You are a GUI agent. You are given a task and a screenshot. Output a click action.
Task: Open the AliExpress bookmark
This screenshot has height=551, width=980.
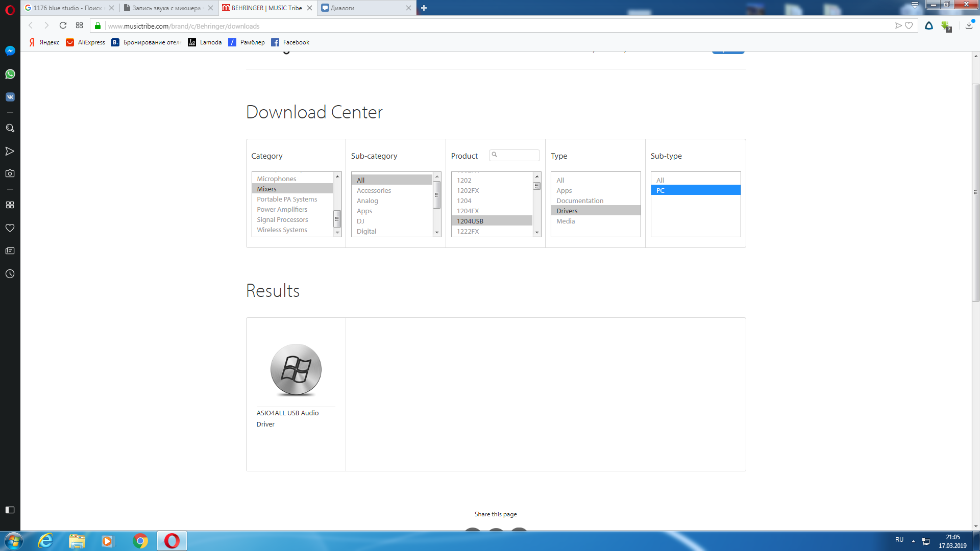click(x=85, y=42)
